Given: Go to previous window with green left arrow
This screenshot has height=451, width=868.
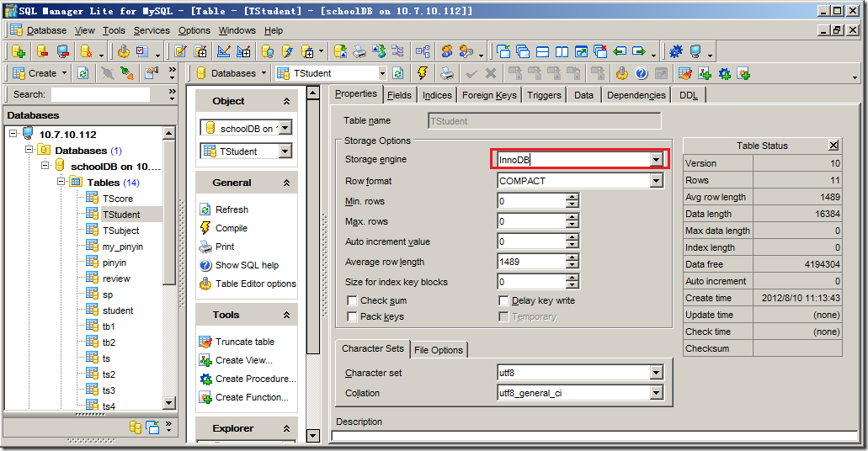Looking at the screenshot, I should coord(620,51).
